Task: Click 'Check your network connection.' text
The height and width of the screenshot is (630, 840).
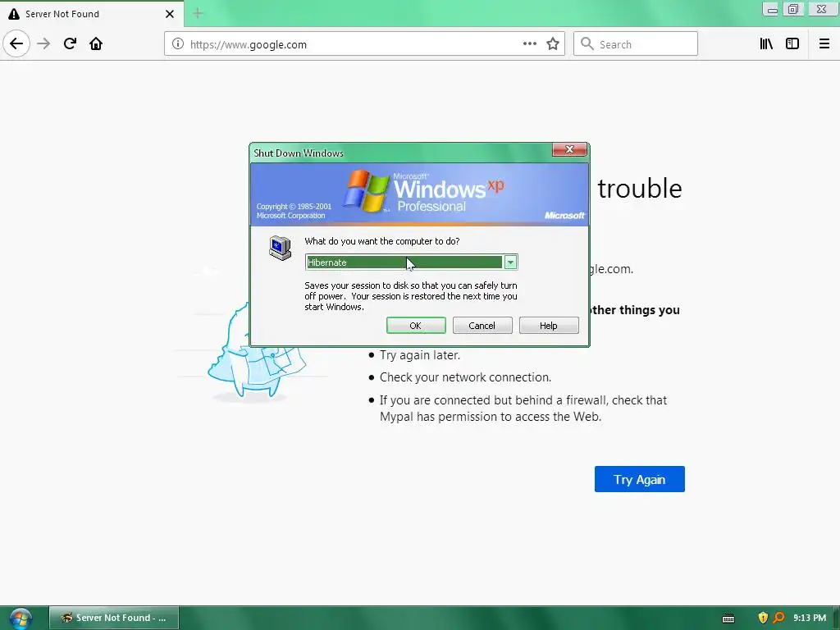Action: coord(466,377)
